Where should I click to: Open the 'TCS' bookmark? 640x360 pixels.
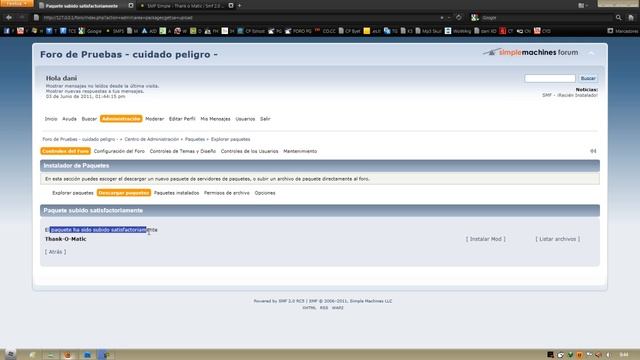click(68, 31)
